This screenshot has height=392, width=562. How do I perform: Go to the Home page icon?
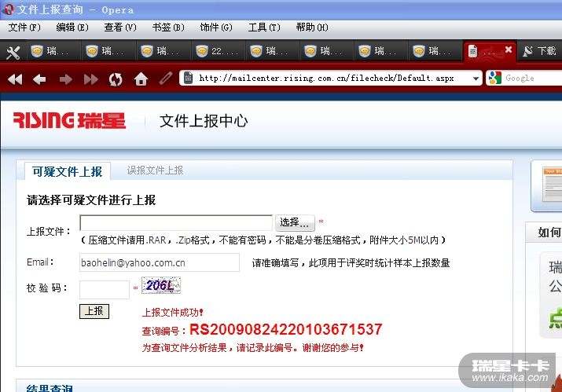pyautogui.click(x=141, y=79)
